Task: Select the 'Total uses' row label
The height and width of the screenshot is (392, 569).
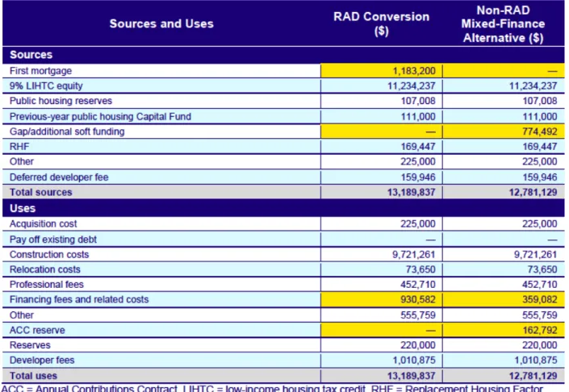Action: (x=33, y=376)
